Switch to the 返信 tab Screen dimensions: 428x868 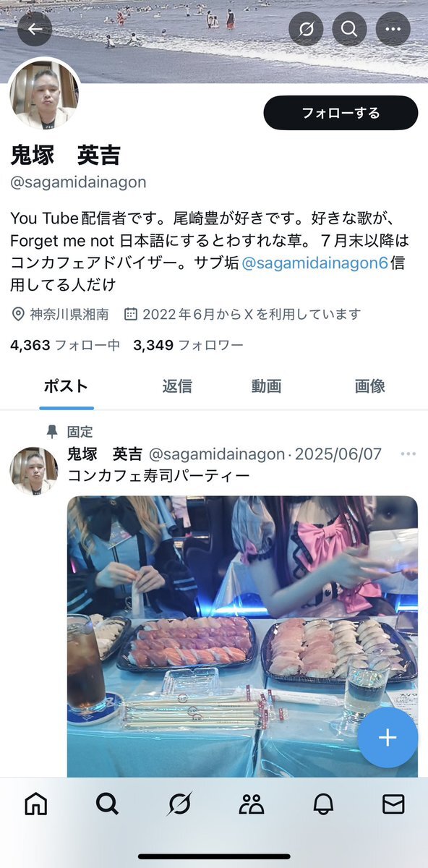tap(177, 386)
